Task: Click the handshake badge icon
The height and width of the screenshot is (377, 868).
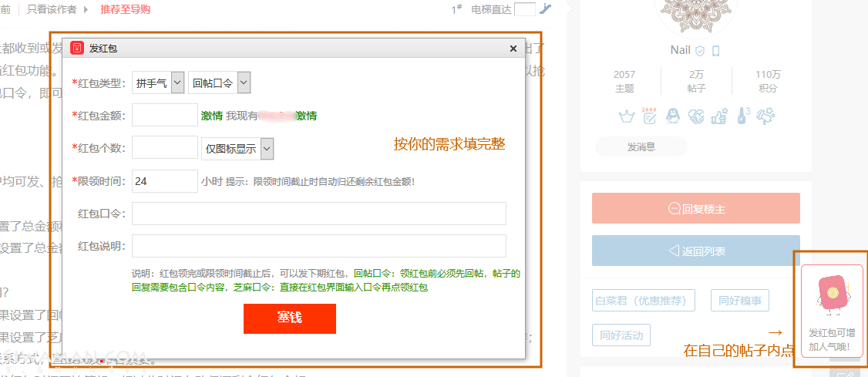Action: [696, 116]
